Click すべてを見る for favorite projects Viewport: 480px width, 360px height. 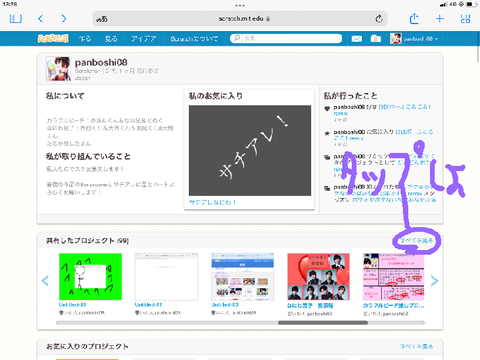coord(416,346)
